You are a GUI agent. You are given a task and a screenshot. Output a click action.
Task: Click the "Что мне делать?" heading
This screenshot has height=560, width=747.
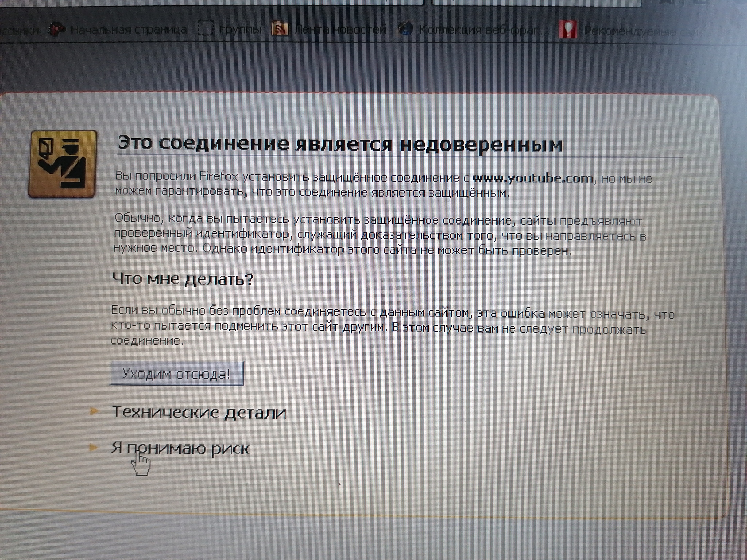pos(183,279)
